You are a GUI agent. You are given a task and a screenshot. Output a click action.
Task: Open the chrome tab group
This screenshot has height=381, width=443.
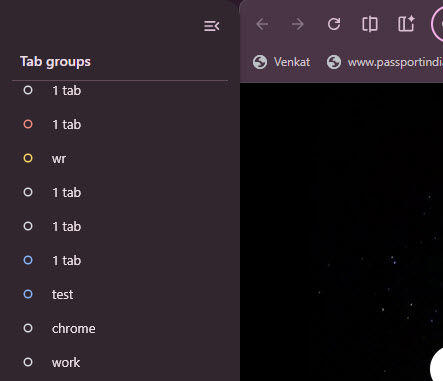(120, 328)
